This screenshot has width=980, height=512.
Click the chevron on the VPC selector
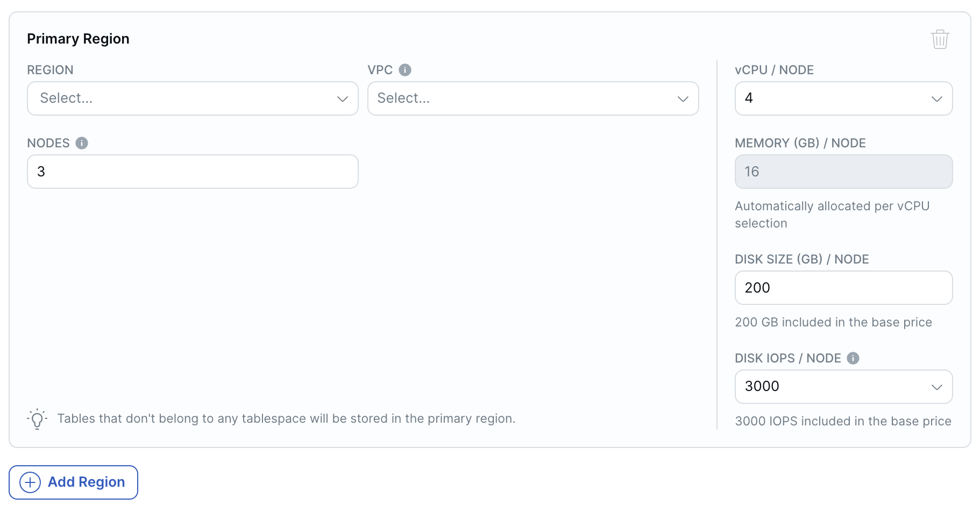coord(683,98)
